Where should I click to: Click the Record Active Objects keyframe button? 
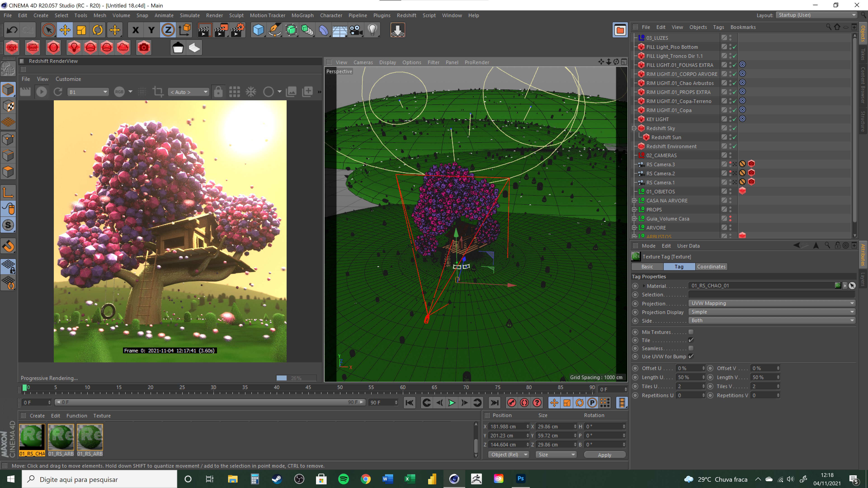click(512, 402)
